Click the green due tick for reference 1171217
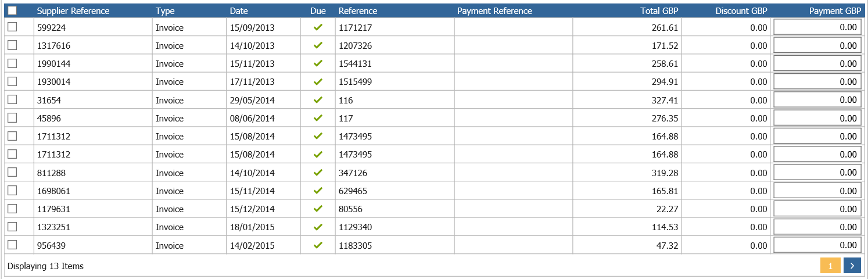The image size is (868, 279). click(318, 27)
